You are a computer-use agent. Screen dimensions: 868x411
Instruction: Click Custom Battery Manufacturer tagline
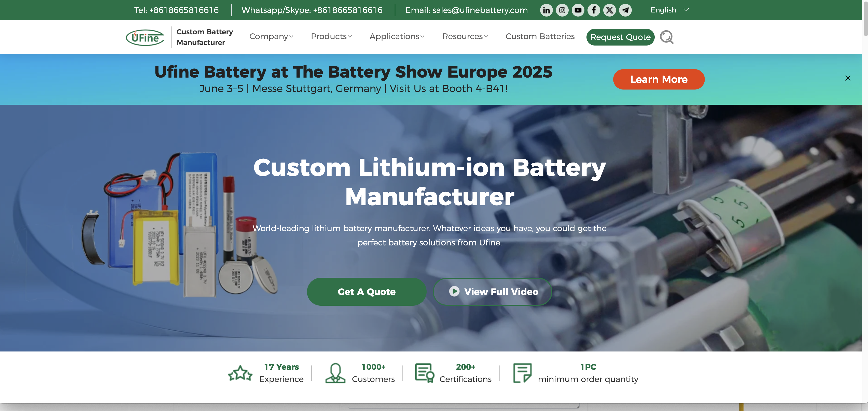[205, 37]
